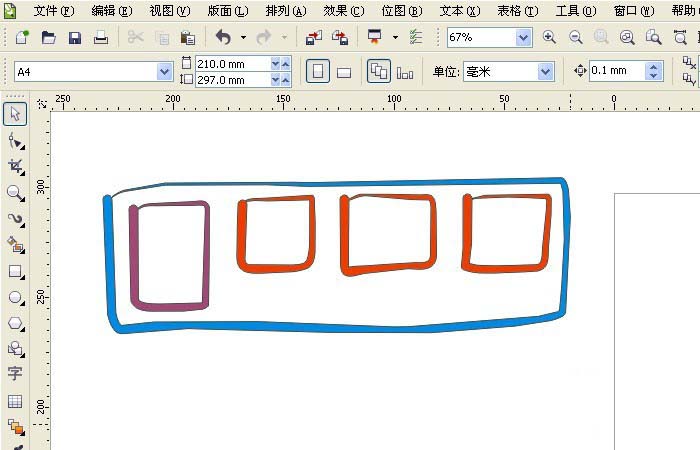Open the 表格 menu

click(x=517, y=11)
